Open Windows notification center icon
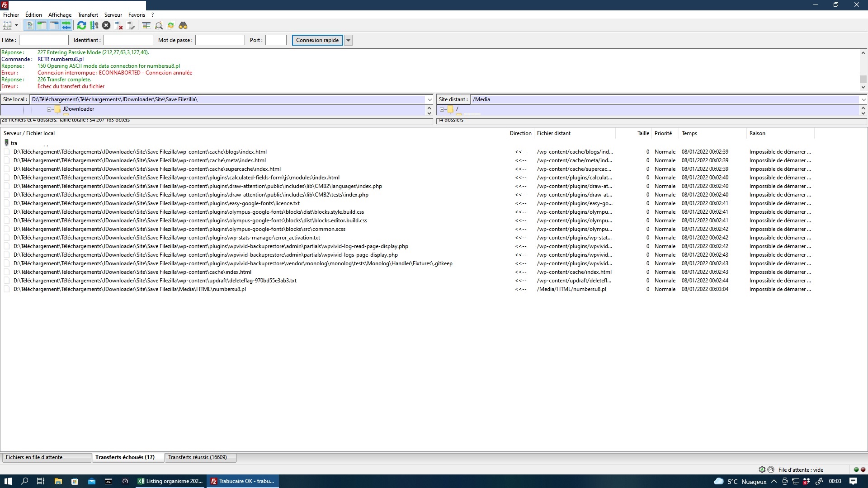This screenshot has width=868, height=488. point(853,481)
